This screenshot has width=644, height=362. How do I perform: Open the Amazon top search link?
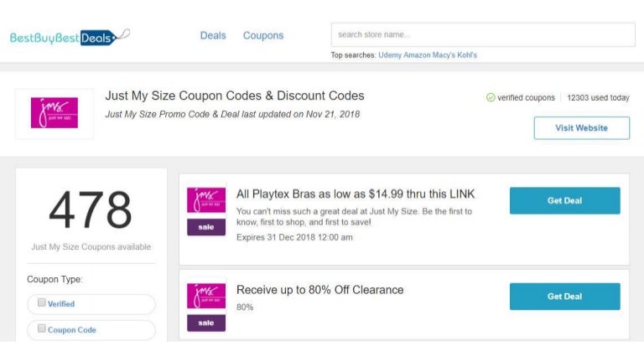[417, 55]
